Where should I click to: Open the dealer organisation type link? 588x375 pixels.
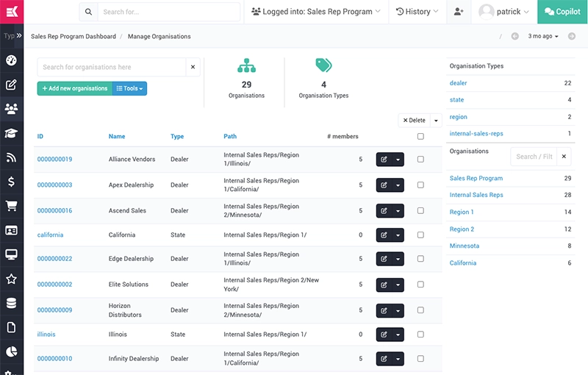(458, 83)
